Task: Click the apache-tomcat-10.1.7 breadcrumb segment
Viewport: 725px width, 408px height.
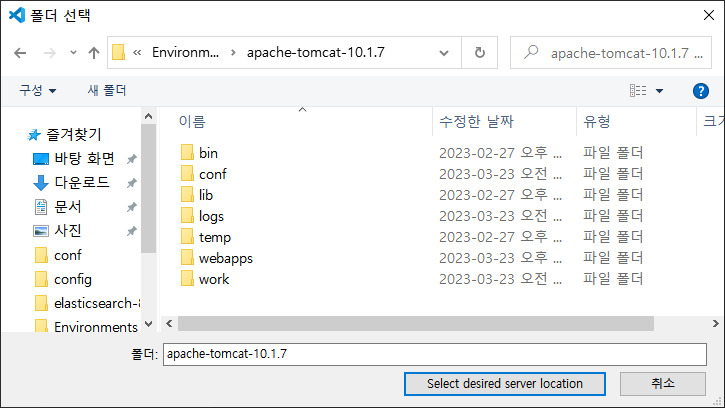Action: [x=315, y=52]
